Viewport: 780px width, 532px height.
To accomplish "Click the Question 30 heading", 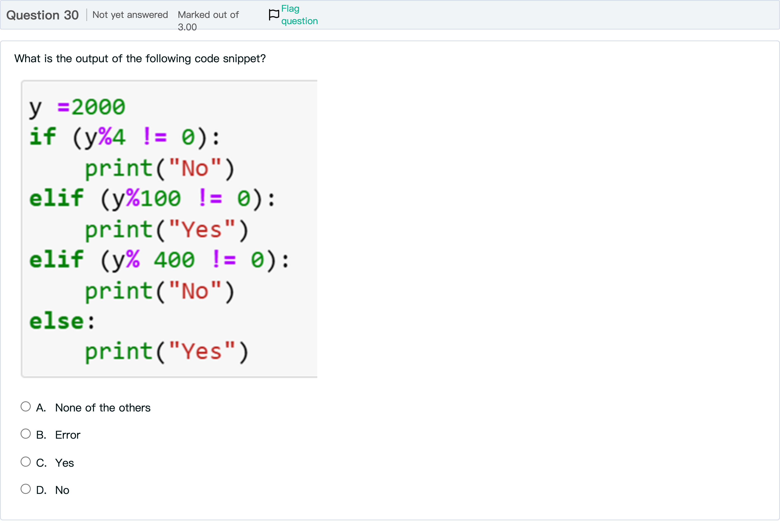I will [43, 15].
